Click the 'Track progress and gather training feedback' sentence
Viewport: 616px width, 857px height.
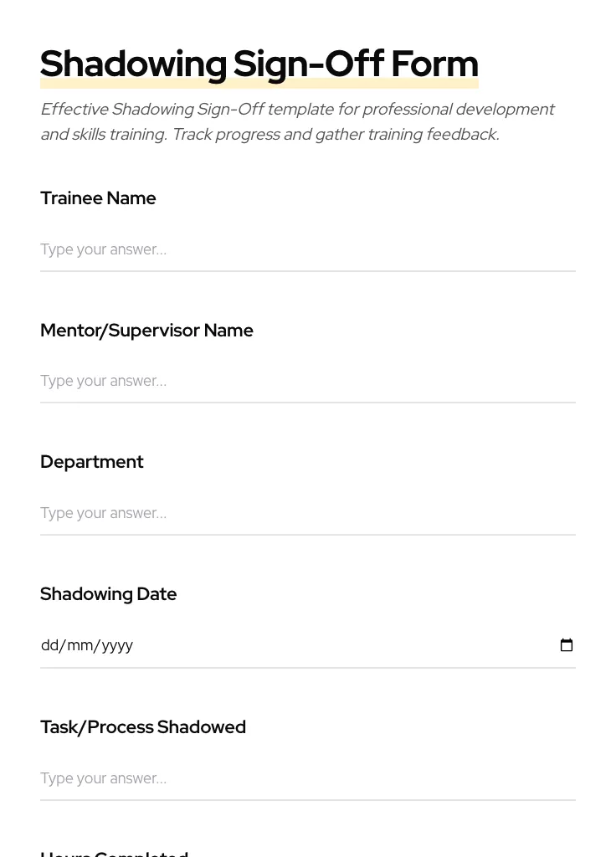[x=335, y=135]
